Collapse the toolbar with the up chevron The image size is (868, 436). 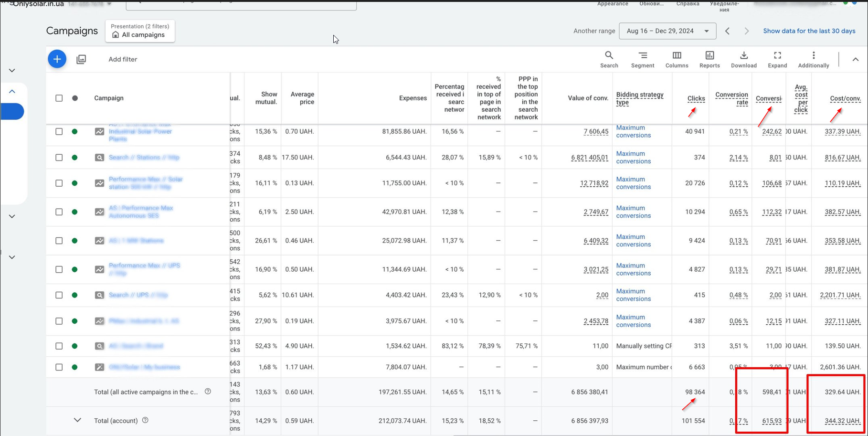coord(855,60)
